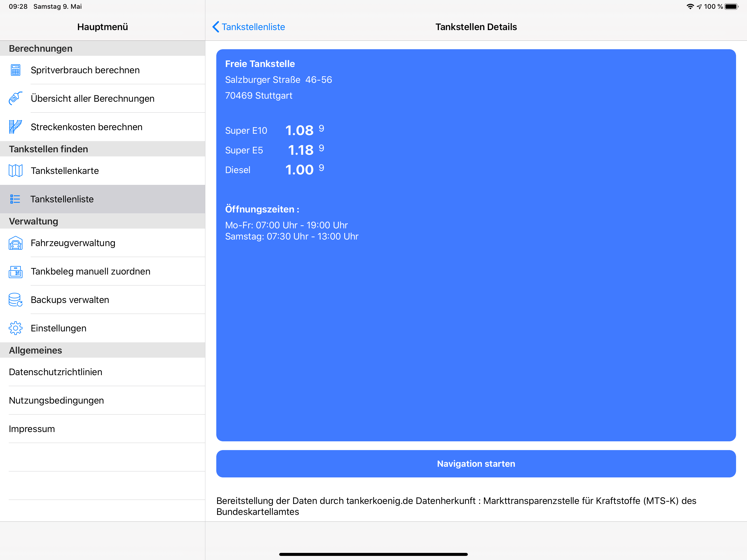Screen dimensions: 747x560
Task: Tap the home indicator bar
Action: coord(373,554)
